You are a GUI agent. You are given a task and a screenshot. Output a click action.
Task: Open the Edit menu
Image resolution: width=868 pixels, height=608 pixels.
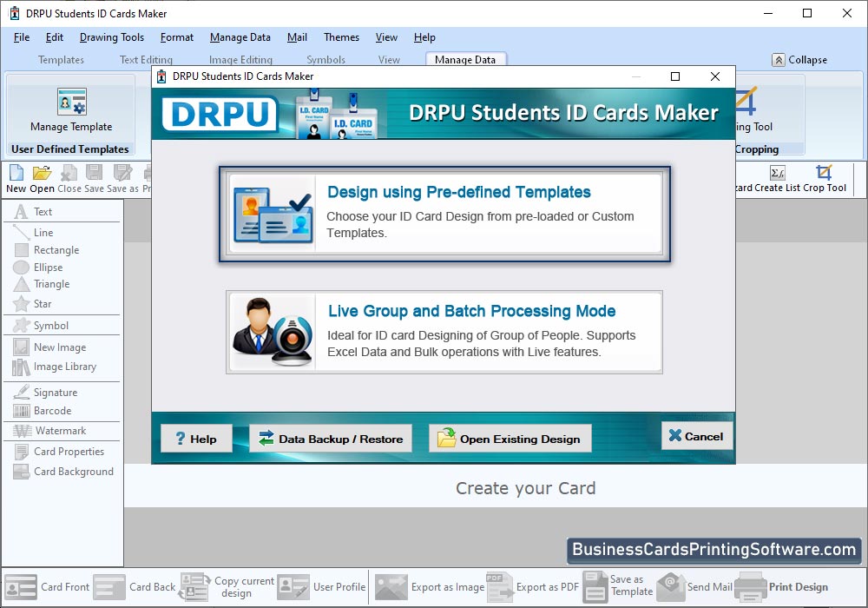click(x=54, y=37)
